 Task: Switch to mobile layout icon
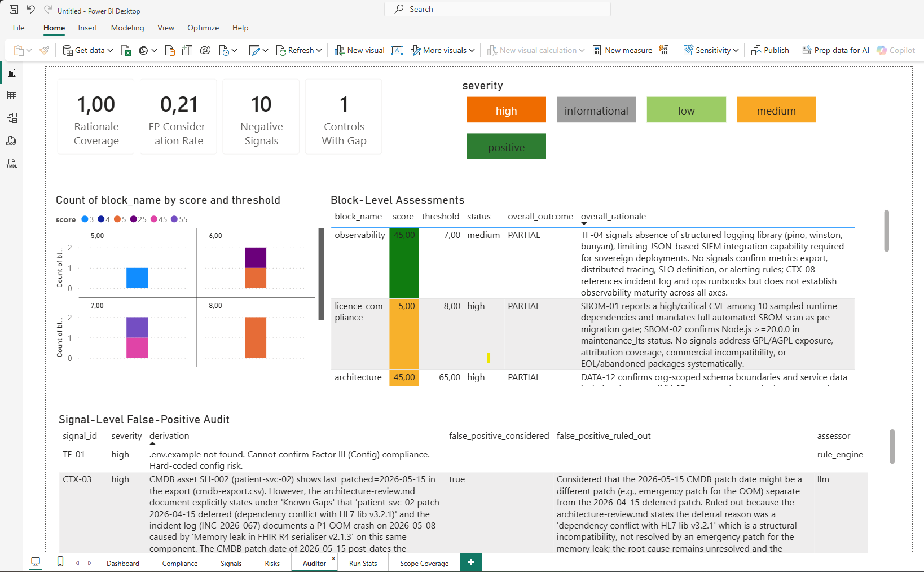click(60, 562)
